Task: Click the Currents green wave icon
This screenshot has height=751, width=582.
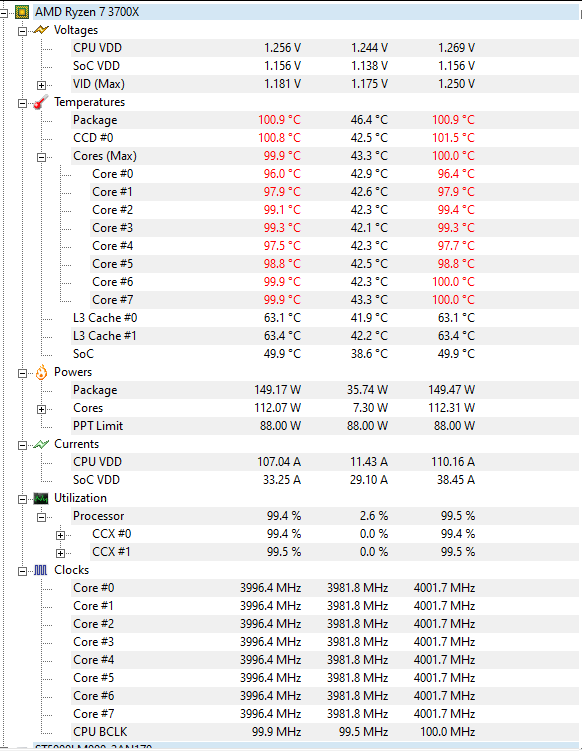Action: click(41, 444)
